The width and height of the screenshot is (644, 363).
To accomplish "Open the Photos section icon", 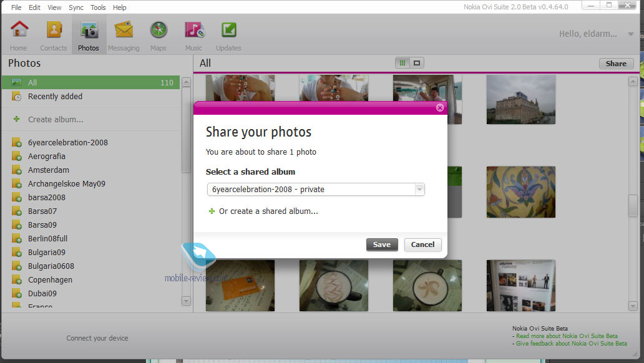I will 89,30.
